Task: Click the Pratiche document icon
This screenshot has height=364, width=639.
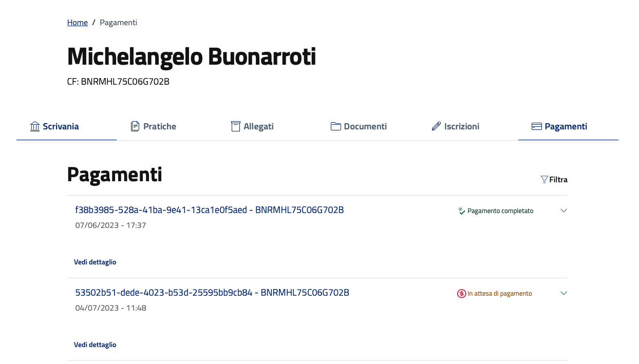Action: click(135, 126)
